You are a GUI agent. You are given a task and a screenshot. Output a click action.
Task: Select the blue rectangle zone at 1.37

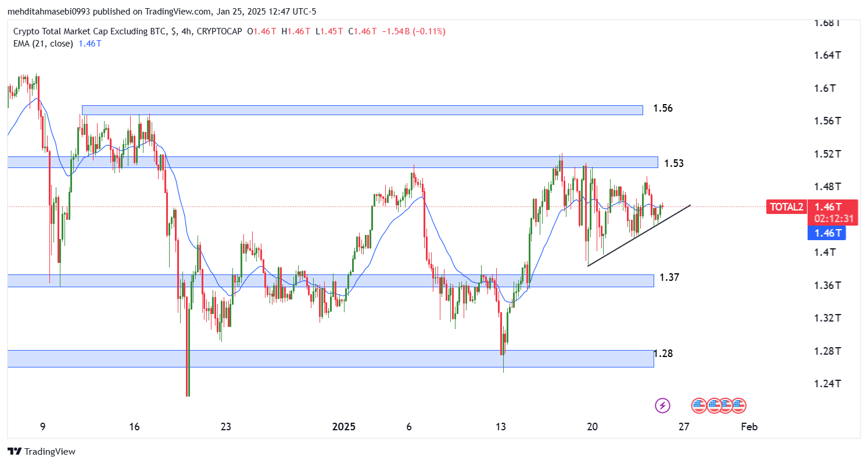coord(331,281)
